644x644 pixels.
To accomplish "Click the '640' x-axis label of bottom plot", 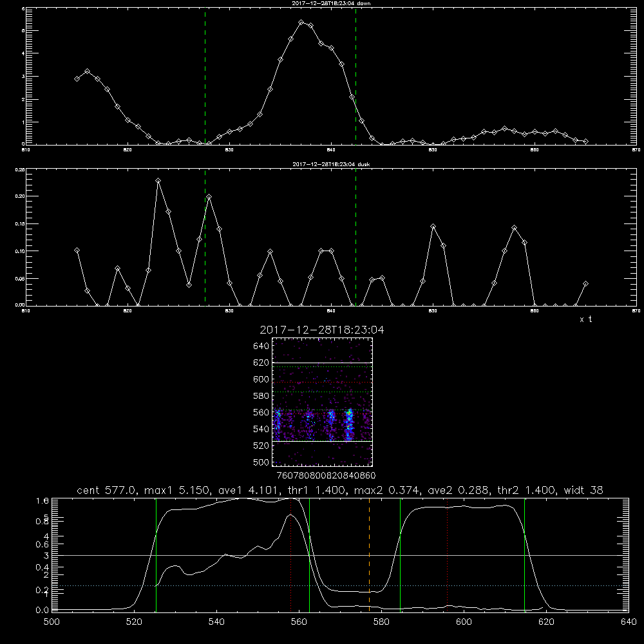I will pyautogui.click(x=629, y=622).
